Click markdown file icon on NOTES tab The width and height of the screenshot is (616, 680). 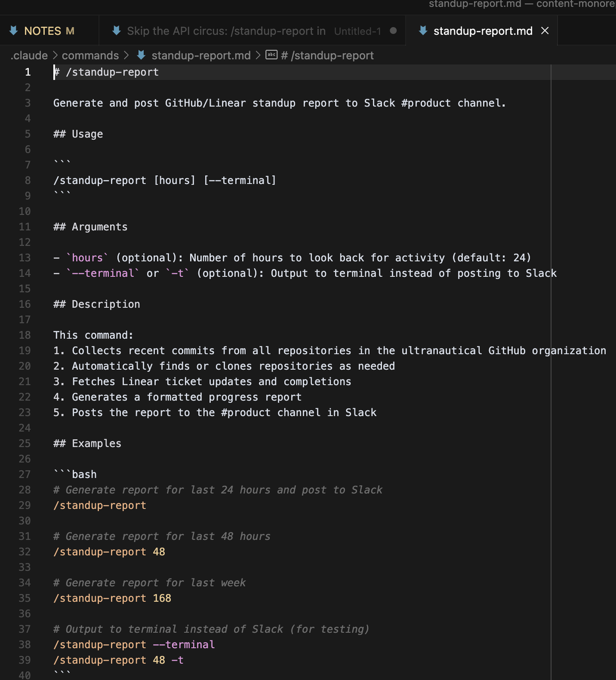point(13,31)
